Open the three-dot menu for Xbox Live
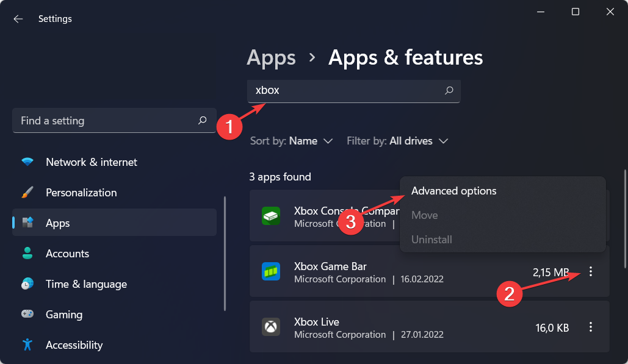Screen dimensions: 628x364 (x=591, y=327)
